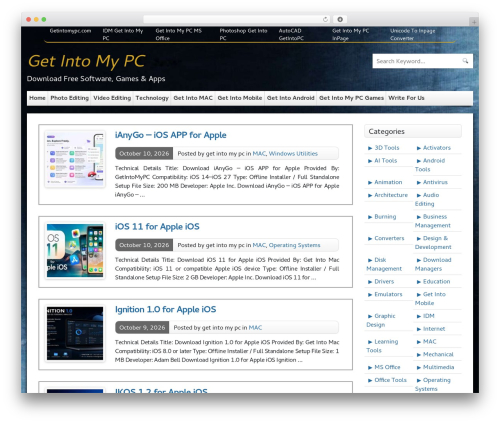Click the browser extension round icon
This screenshot has height=423, width=500.
click(340, 19)
